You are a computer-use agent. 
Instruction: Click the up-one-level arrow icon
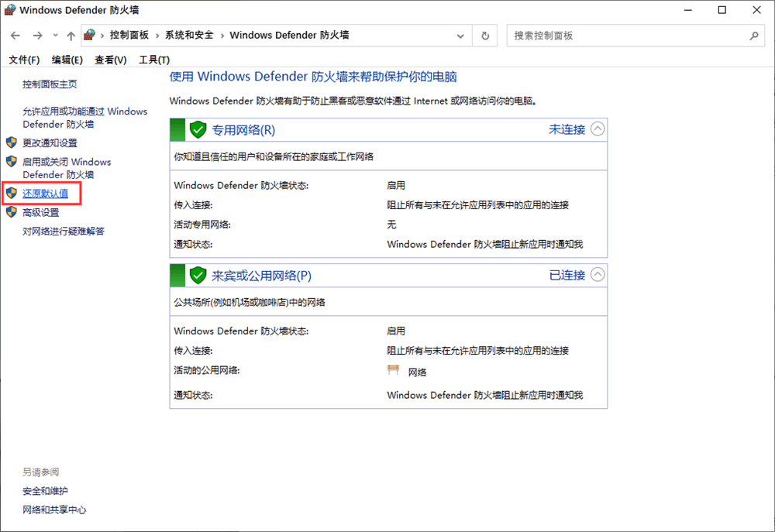click(x=71, y=35)
